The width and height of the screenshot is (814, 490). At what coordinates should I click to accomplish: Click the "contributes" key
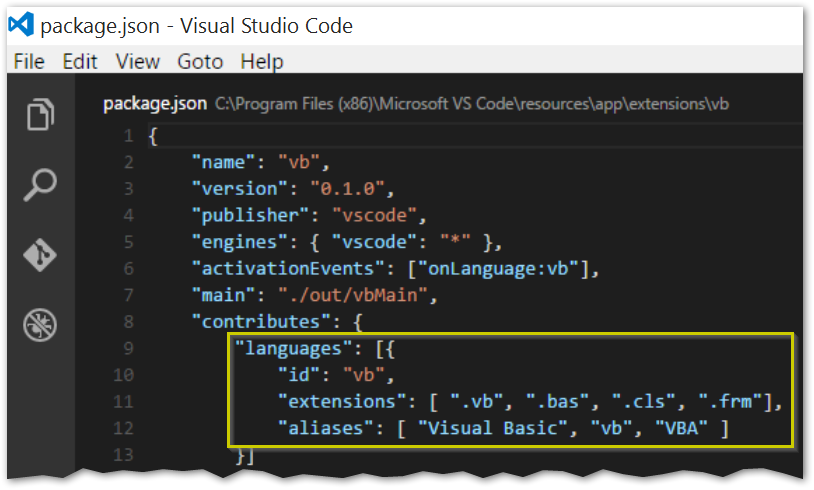pyautogui.click(x=261, y=322)
